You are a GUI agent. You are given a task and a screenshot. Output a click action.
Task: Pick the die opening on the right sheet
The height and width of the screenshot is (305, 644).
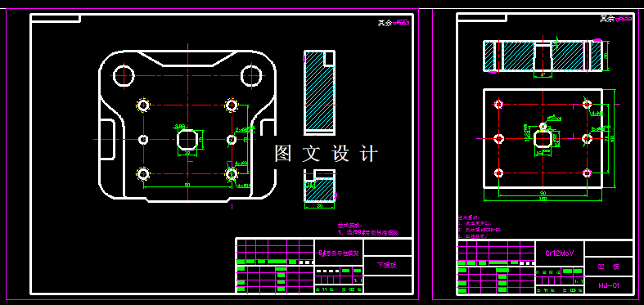pyautogui.click(x=543, y=139)
